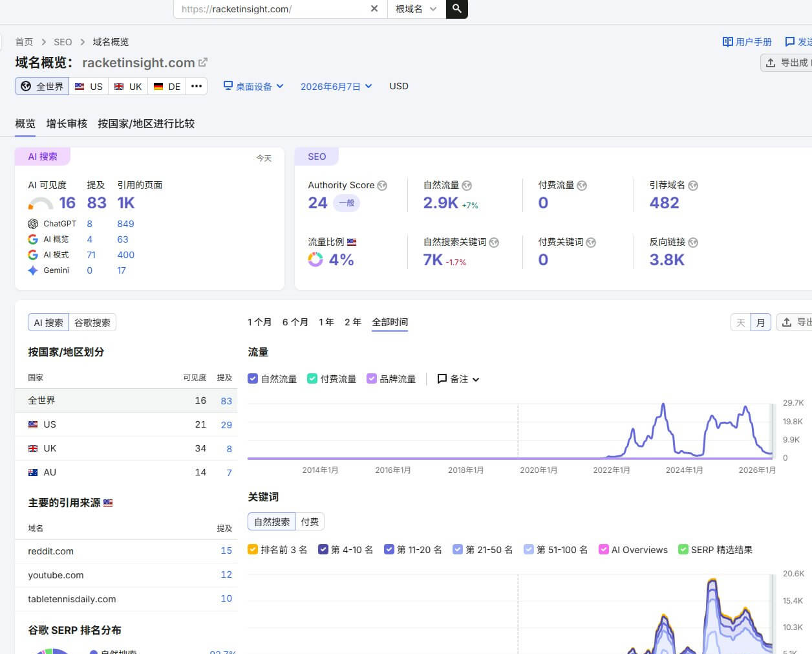812x654 pixels.
Task: Open reddit.com mentions count 15
Action: [x=226, y=550]
